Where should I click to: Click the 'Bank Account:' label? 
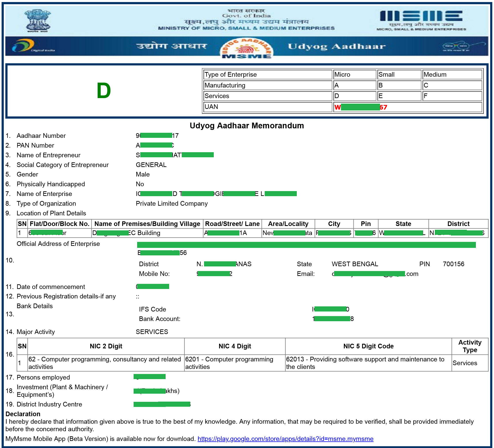click(x=159, y=319)
